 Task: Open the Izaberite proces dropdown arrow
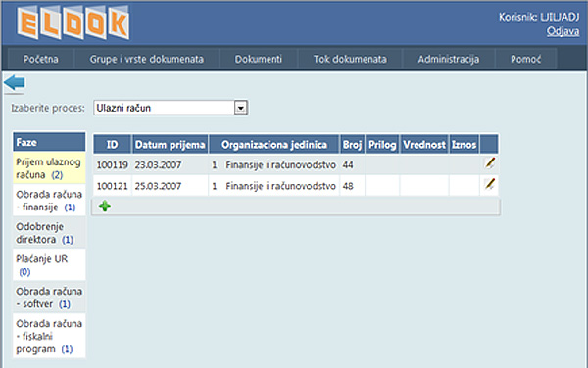(241, 108)
